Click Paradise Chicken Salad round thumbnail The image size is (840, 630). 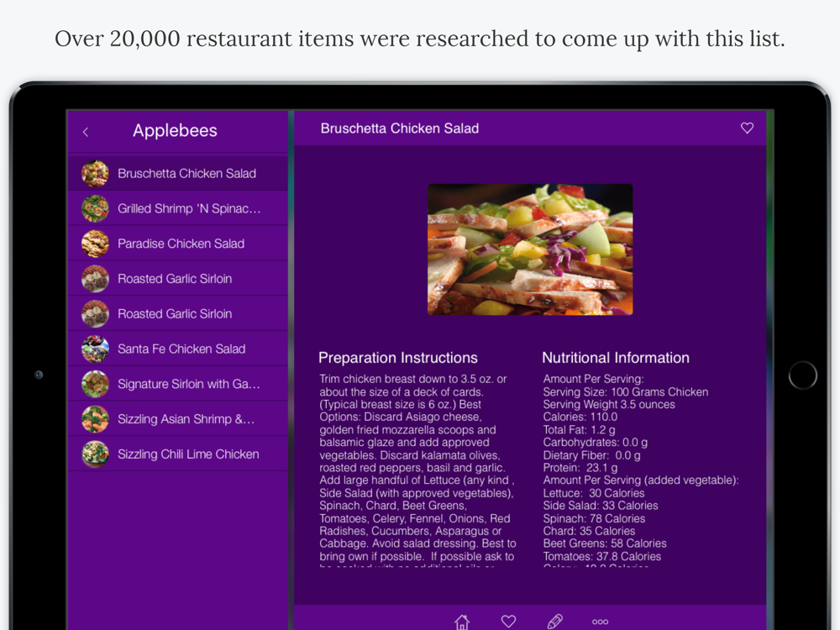pos(95,244)
